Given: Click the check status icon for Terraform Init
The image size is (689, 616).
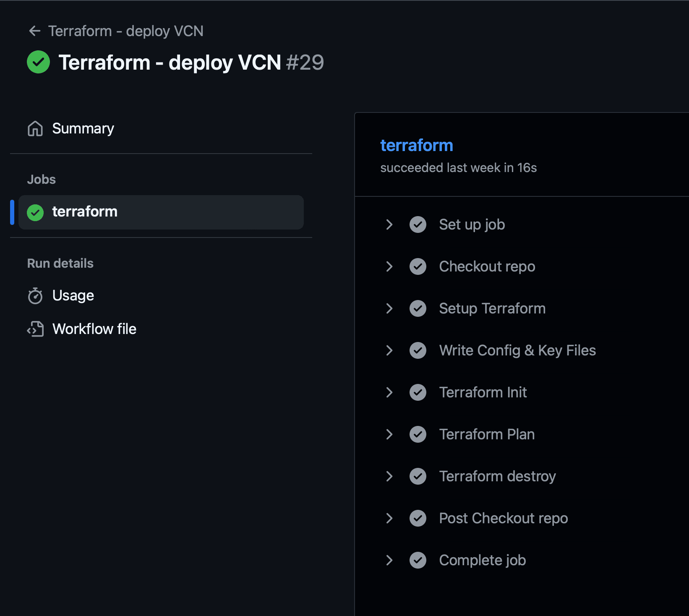Looking at the screenshot, I should [418, 392].
